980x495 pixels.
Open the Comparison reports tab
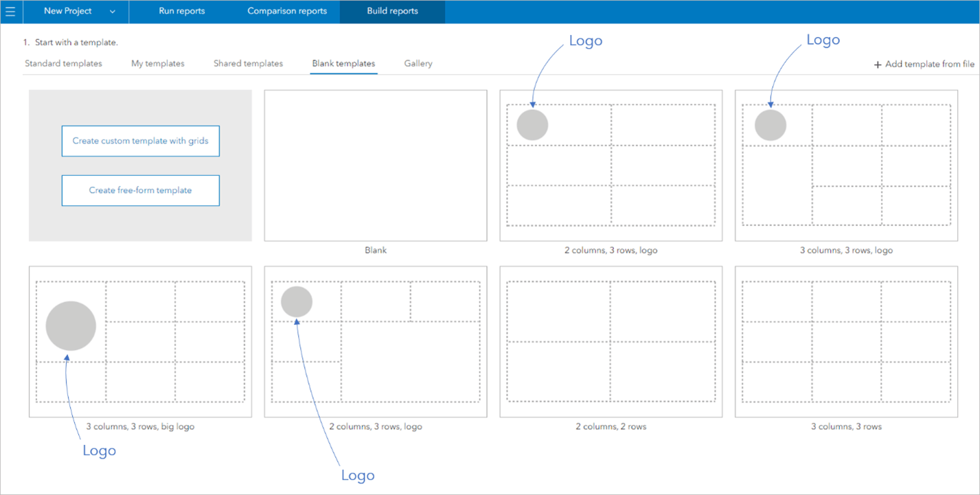(286, 11)
